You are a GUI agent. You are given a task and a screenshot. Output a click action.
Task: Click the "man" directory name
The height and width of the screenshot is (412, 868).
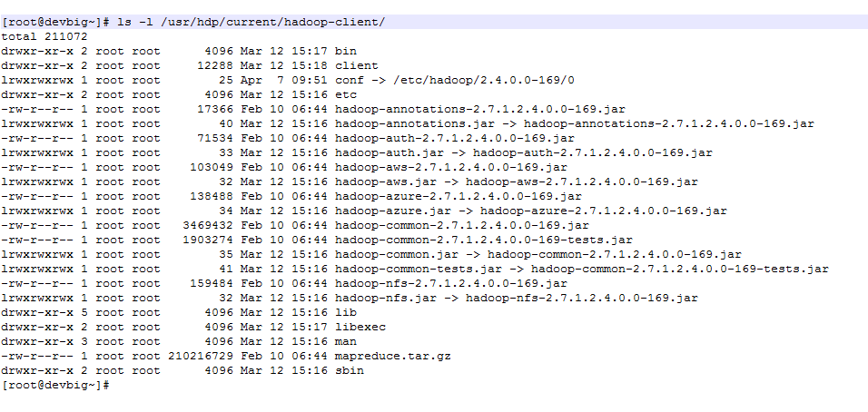[x=346, y=341]
